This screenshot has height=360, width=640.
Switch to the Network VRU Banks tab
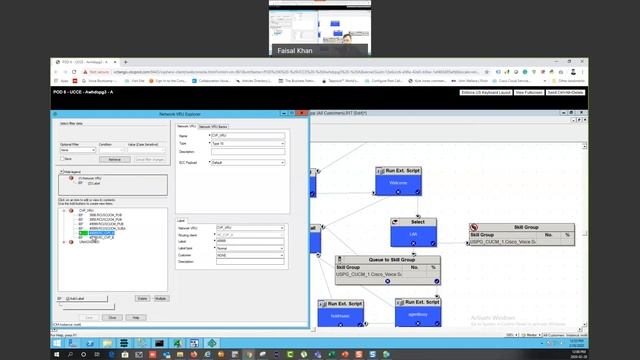[213, 127]
